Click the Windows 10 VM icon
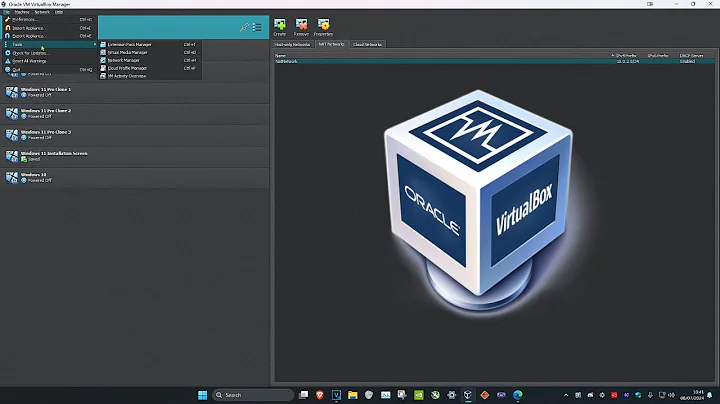The image size is (720, 404). (x=12, y=177)
